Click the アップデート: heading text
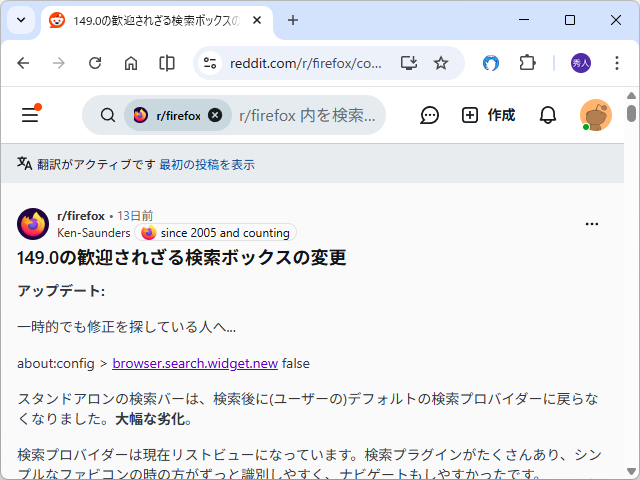This screenshot has width=640, height=480. (61, 291)
